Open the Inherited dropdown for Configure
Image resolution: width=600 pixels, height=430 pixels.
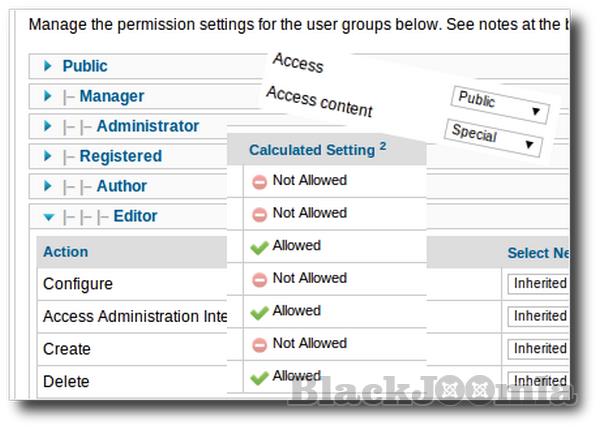[539, 284]
